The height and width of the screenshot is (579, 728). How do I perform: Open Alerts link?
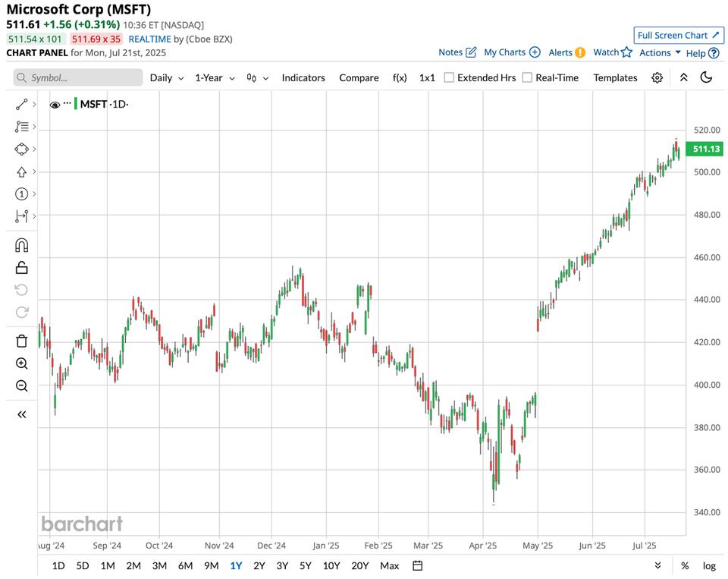click(566, 52)
